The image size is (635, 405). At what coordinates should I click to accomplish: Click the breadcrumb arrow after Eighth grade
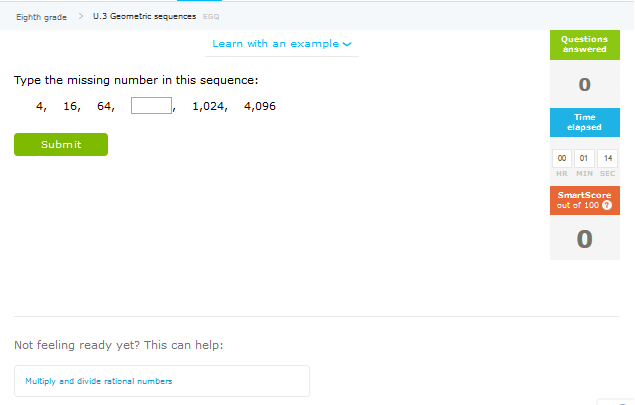pos(81,16)
